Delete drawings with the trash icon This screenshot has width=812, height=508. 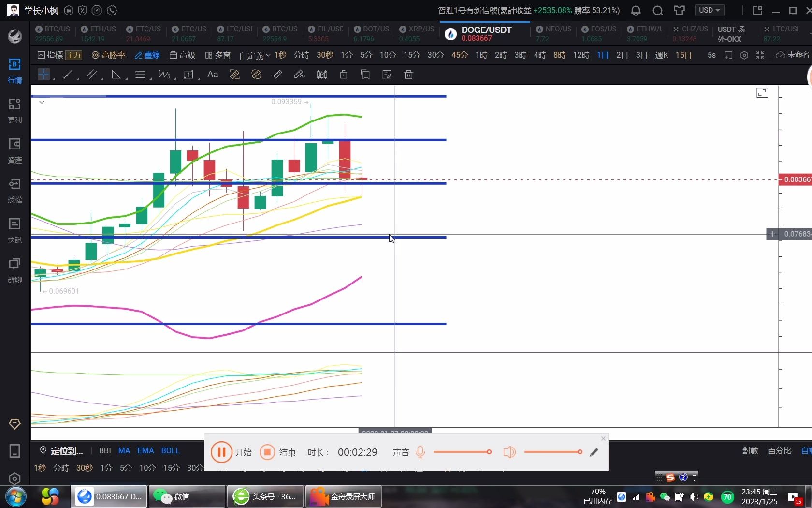pyautogui.click(x=408, y=75)
